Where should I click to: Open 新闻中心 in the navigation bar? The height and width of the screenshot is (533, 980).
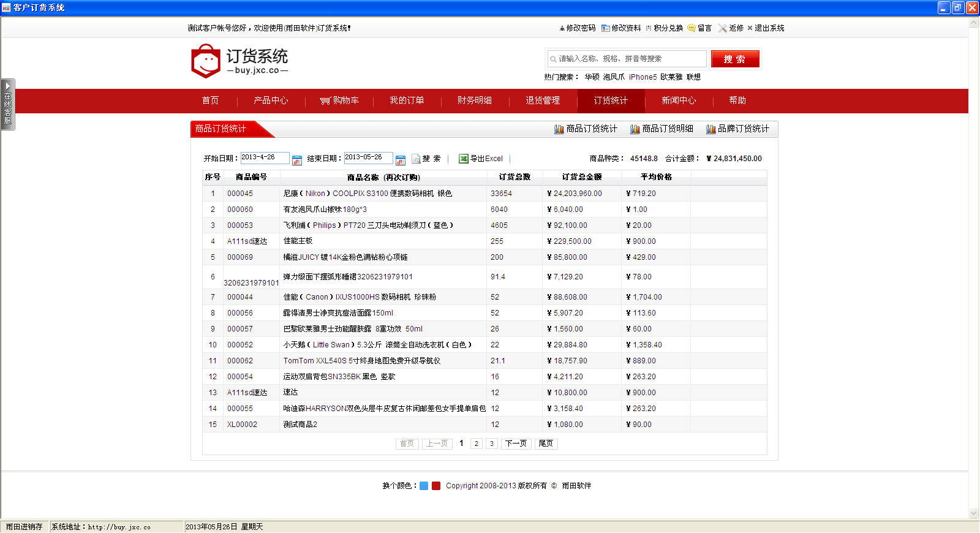pos(679,100)
